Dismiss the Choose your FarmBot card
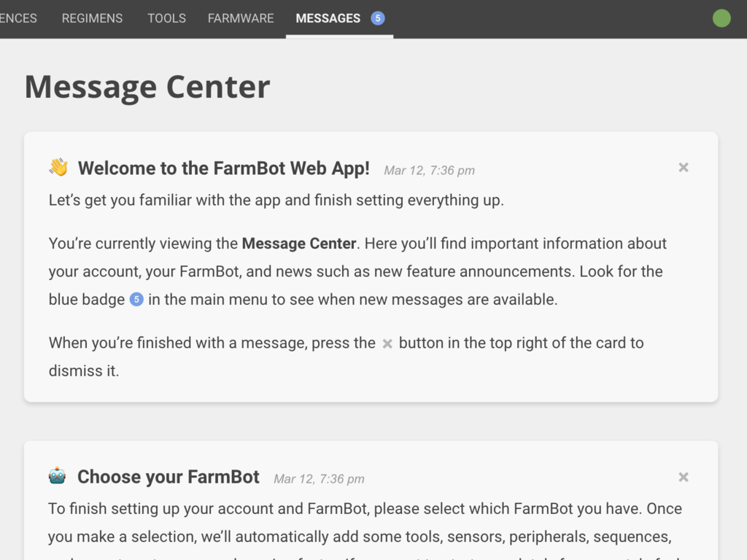This screenshot has width=747, height=560. (x=684, y=477)
